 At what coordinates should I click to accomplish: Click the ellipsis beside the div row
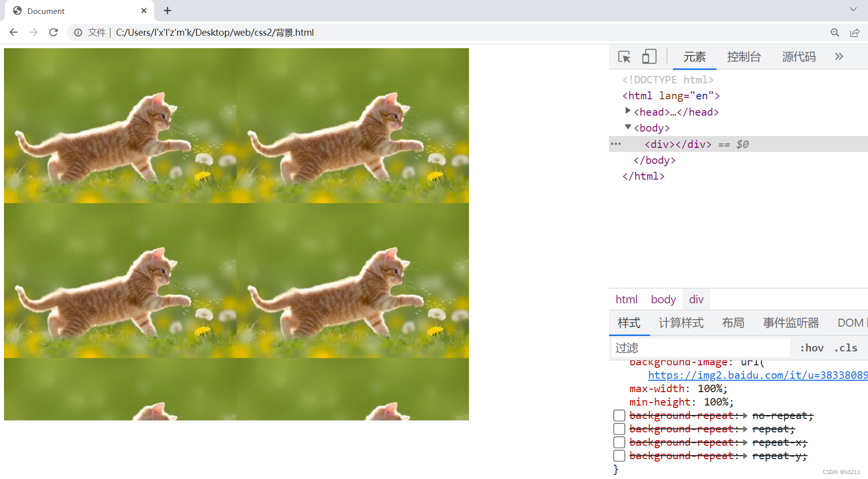[x=616, y=144]
